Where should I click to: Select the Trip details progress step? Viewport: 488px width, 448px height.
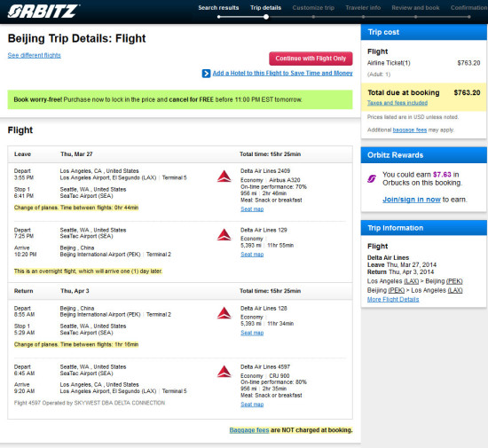coord(266,8)
